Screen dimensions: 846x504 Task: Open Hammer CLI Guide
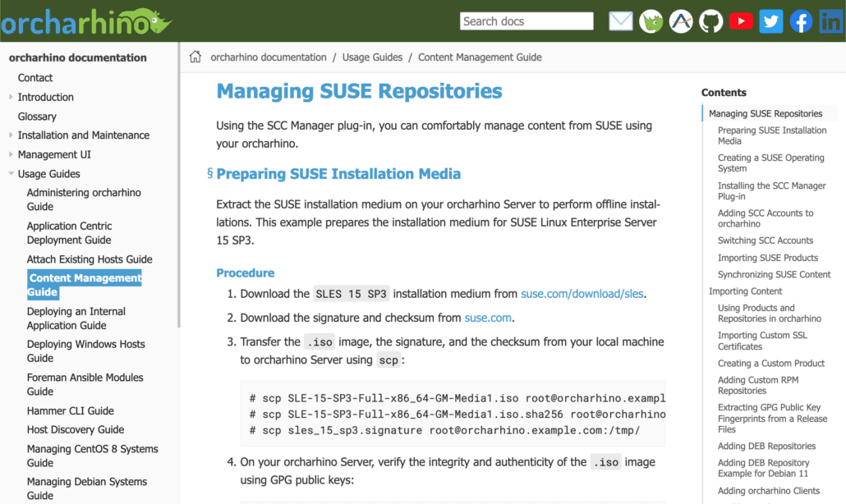click(70, 410)
